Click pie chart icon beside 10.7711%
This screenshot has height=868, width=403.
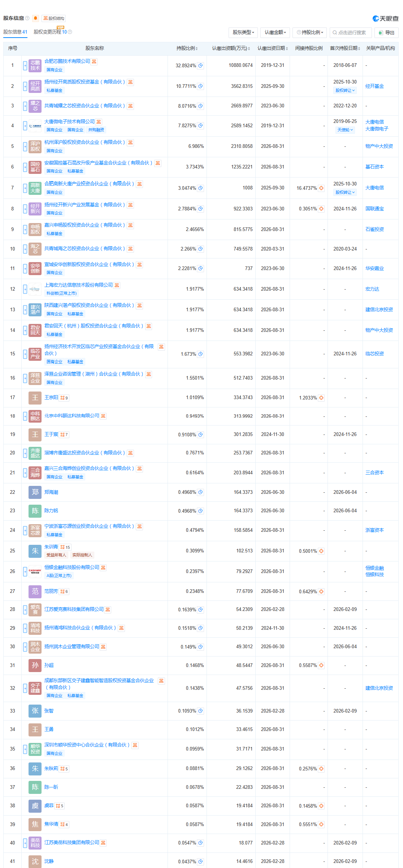(x=200, y=86)
